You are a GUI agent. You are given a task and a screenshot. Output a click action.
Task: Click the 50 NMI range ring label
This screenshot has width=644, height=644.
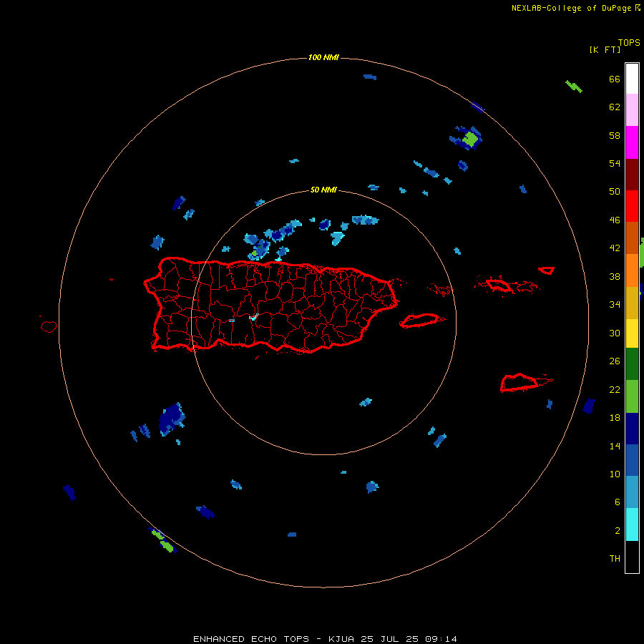tap(323, 190)
